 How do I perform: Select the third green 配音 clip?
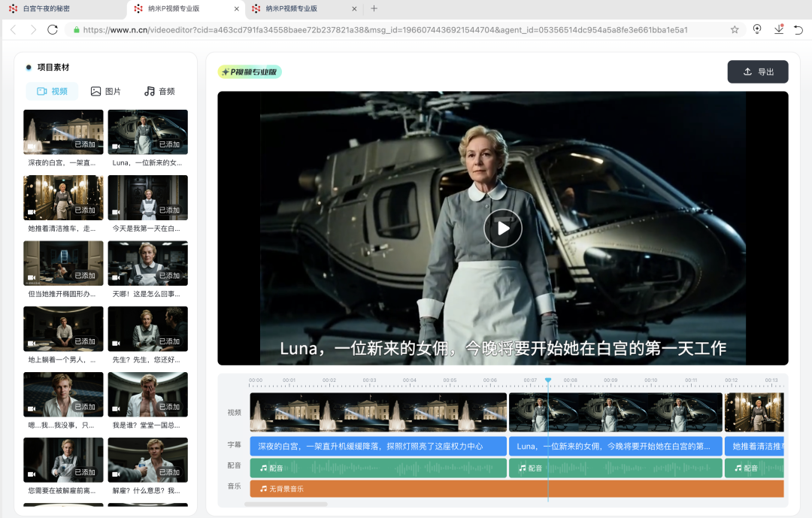pos(754,468)
